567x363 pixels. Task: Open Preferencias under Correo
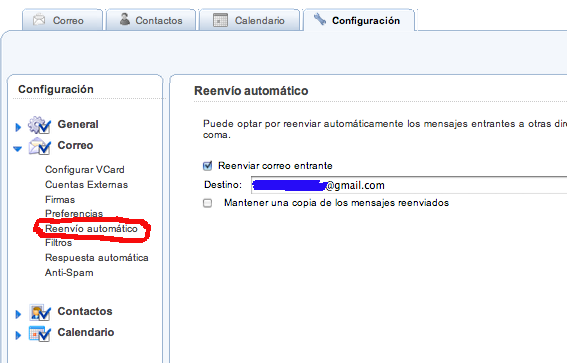click(74, 214)
